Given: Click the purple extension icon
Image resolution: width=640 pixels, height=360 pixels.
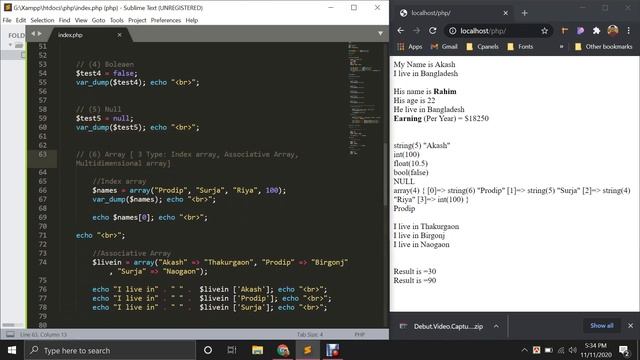Looking at the screenshot, I should click(x=580, y=31).
